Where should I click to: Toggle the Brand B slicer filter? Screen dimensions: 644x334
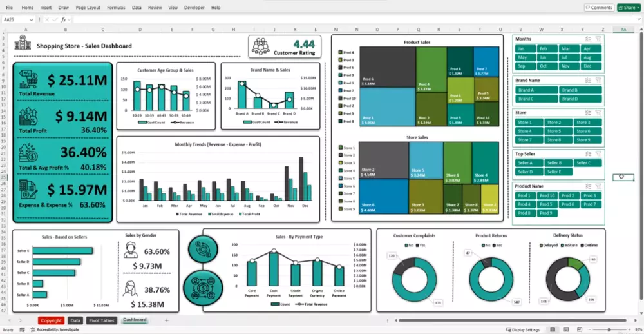(580, 90)
